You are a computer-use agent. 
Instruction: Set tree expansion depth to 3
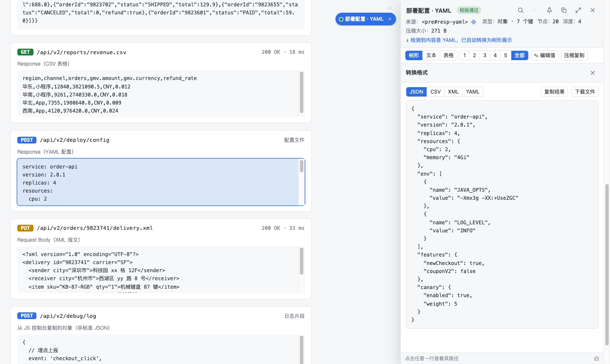[x=485, y=55]
